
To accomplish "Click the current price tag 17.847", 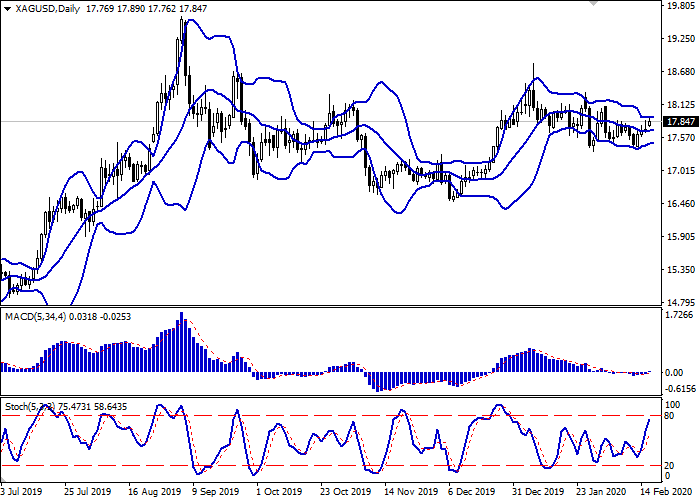I will click(x=678, y=122).
